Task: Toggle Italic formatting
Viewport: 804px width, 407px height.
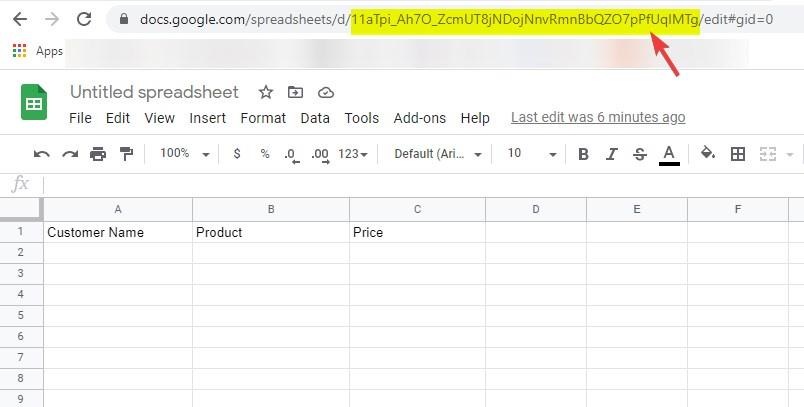Action: click(611, 154)
